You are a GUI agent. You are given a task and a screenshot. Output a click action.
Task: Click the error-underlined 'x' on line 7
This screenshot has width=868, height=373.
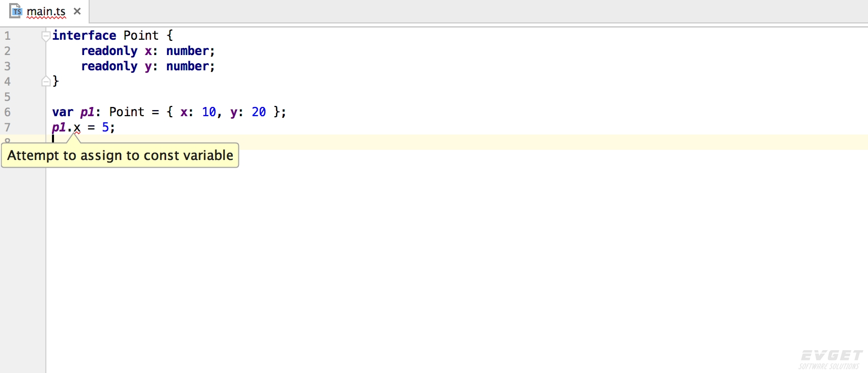(x=77, y=128)
